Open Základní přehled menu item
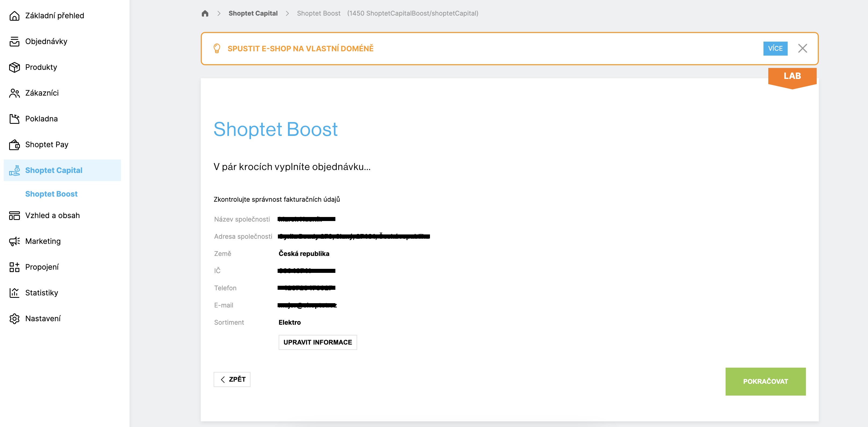The height and width of the screenshot is (427, 868). (x=62, y=16)
